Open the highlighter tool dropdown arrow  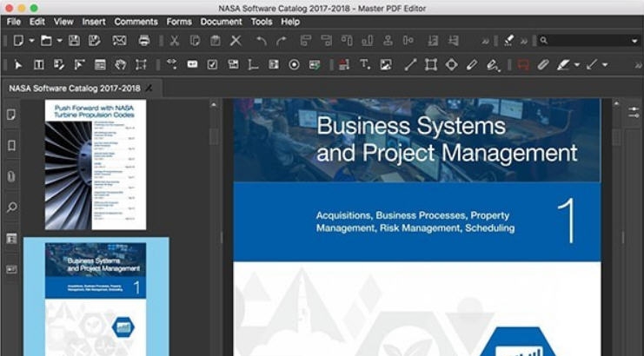[577, 64]
